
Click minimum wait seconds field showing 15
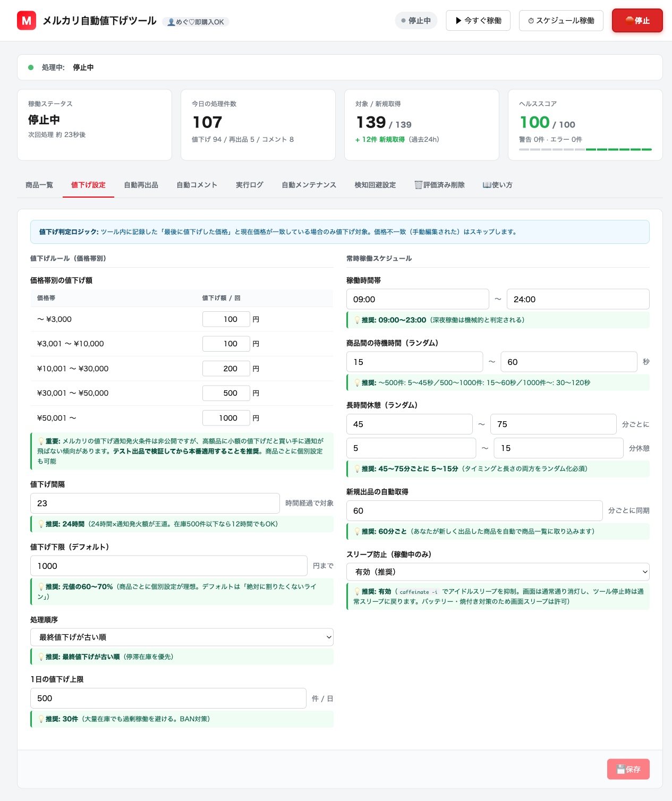(415, 362)
